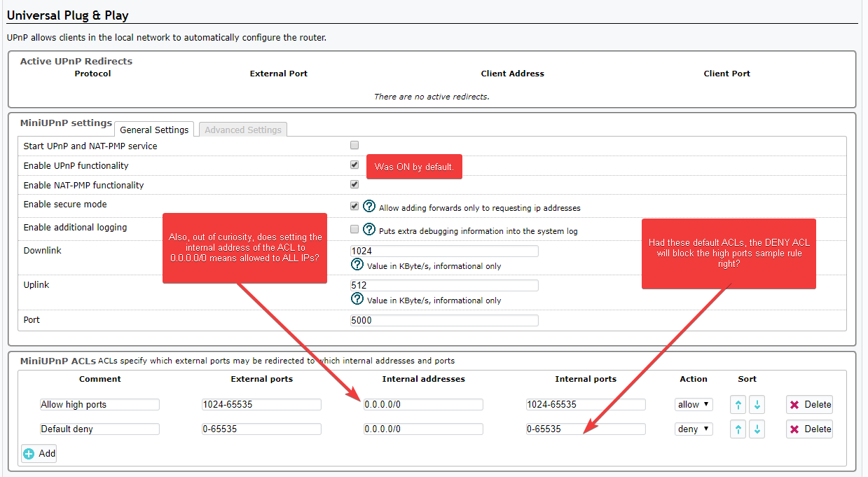Viewport: 868px width, 477px height.
Task: Click the 'Sort' ACL column header
Action: click(x=748, y=379)
